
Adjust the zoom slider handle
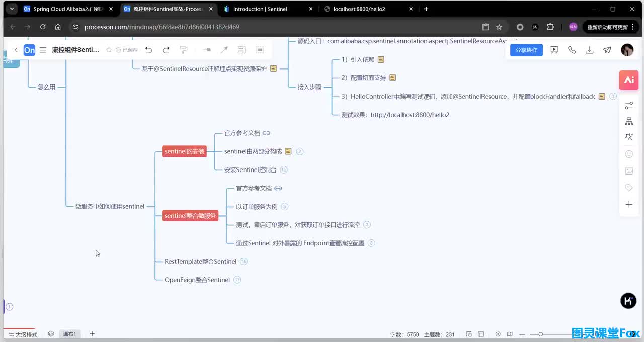(x=540, y=334)
